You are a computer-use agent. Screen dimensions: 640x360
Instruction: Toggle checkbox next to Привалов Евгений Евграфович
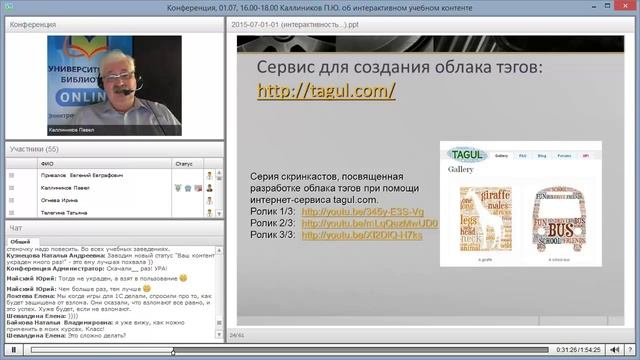point(11,176)
